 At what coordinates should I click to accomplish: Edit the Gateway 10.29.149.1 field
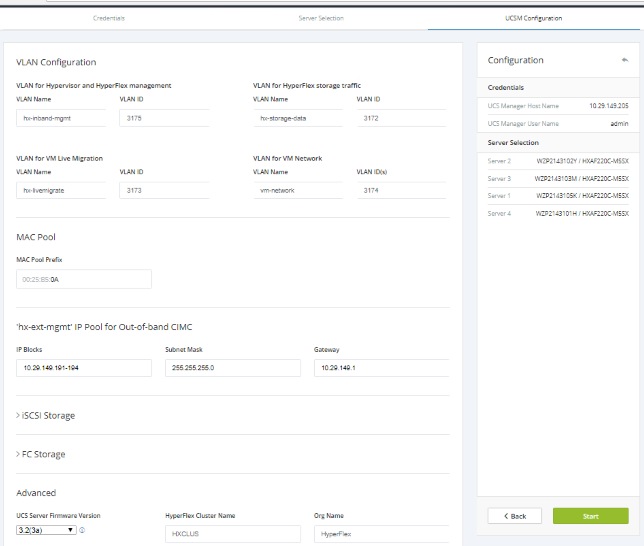pos(382,368)
